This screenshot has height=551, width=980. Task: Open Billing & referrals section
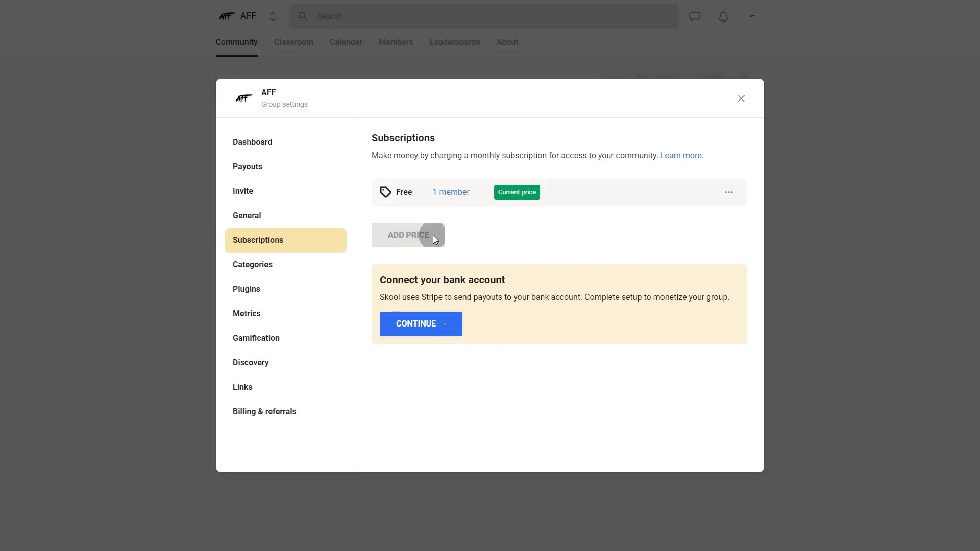285,412
